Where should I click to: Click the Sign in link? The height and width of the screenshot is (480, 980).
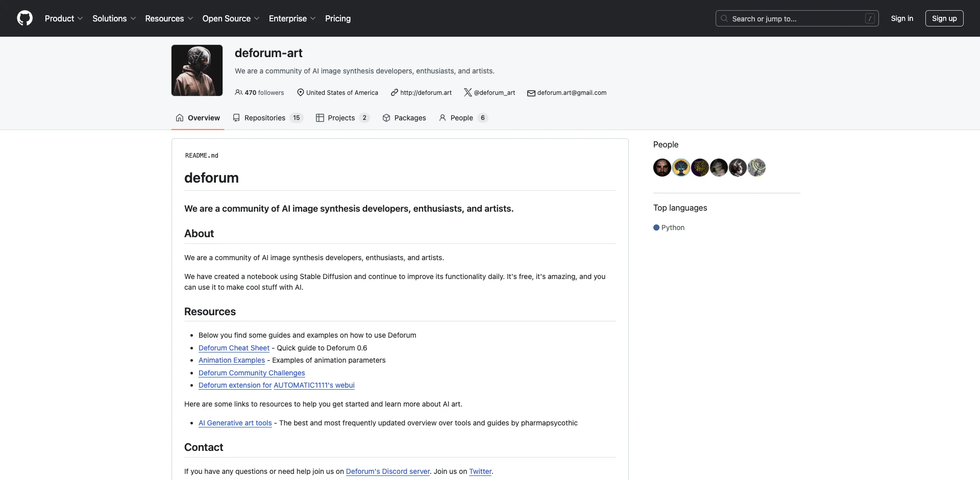(902, 18)
